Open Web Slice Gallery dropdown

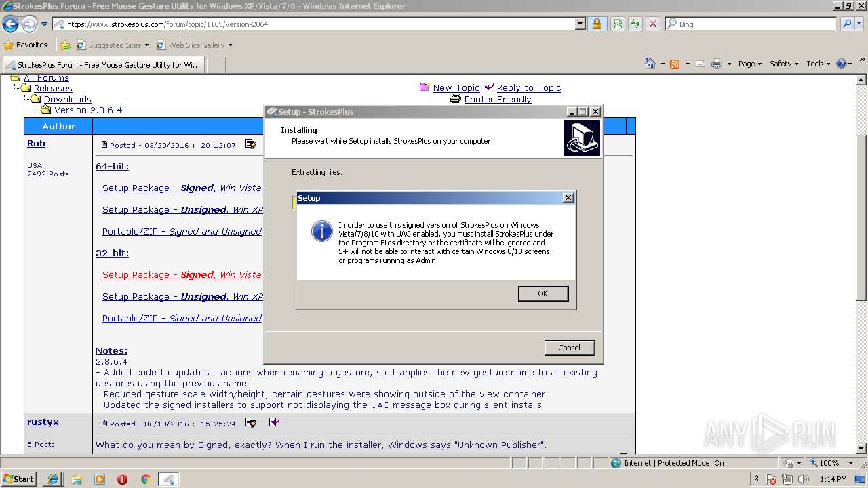click(x=194, y=45)
